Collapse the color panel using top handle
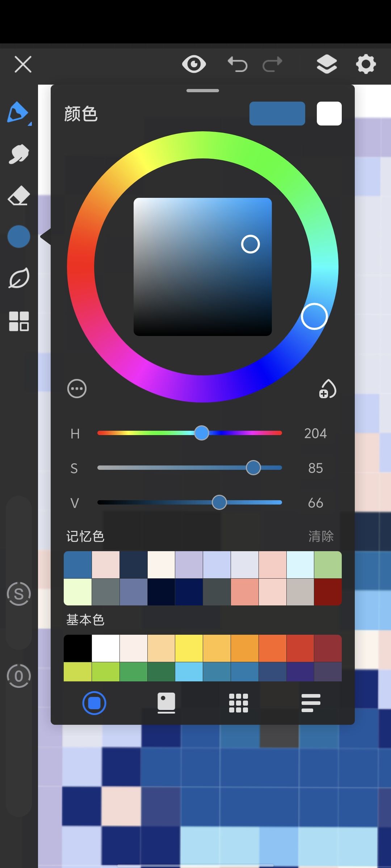Image resolution: width=391 pixels, height=868 pixels. pos(203,90)
